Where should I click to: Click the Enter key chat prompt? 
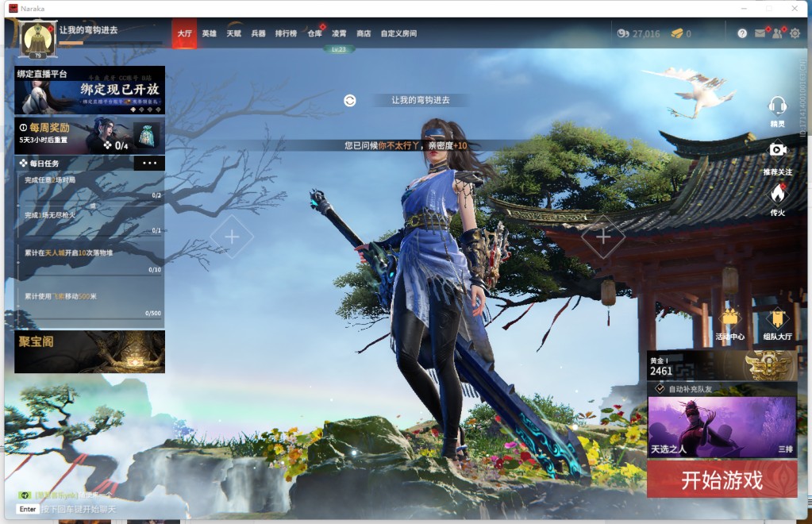pos(28,510)
